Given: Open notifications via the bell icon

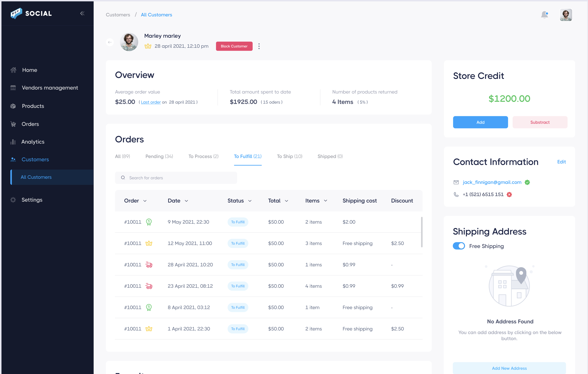Looking at the screenshot, I should (544, 15).
